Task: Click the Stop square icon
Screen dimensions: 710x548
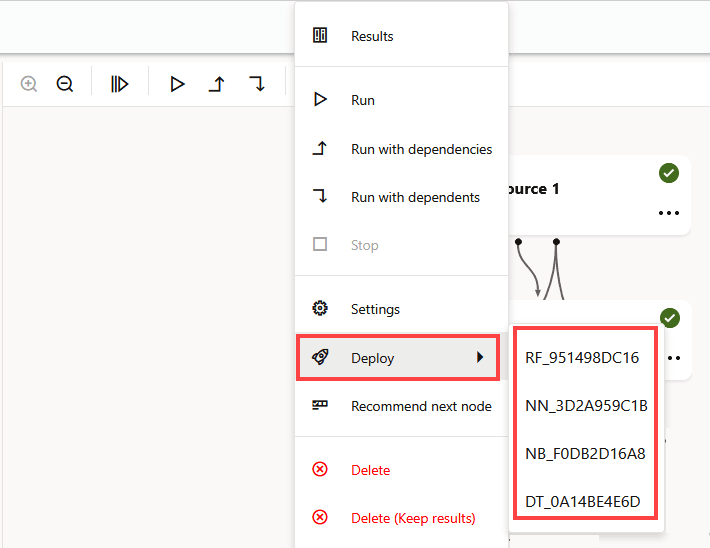Action: (320, 244)
